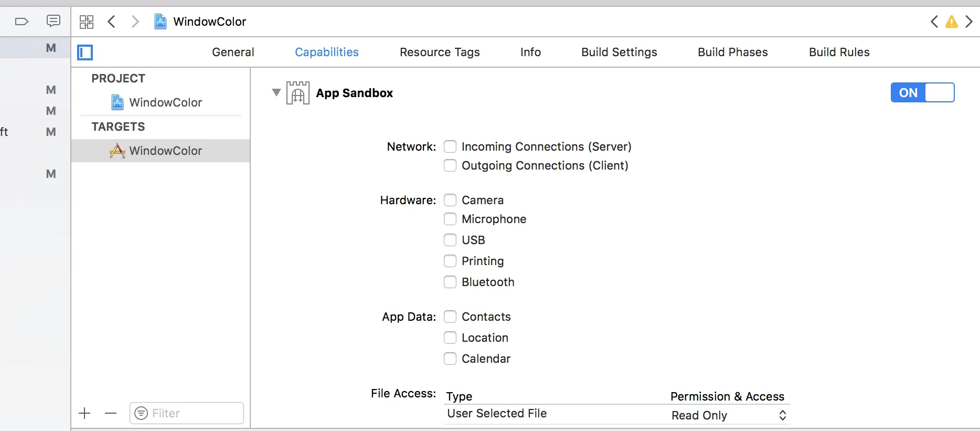Click the go back arrow
This screenshot has width=980, height=431.
[x=111, y=22]
